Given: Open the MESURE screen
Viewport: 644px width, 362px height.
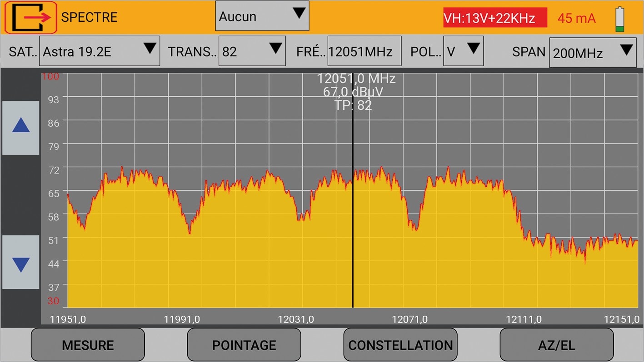Looking at the screenshot, I should pyautogui.click(x=88, y=345).
